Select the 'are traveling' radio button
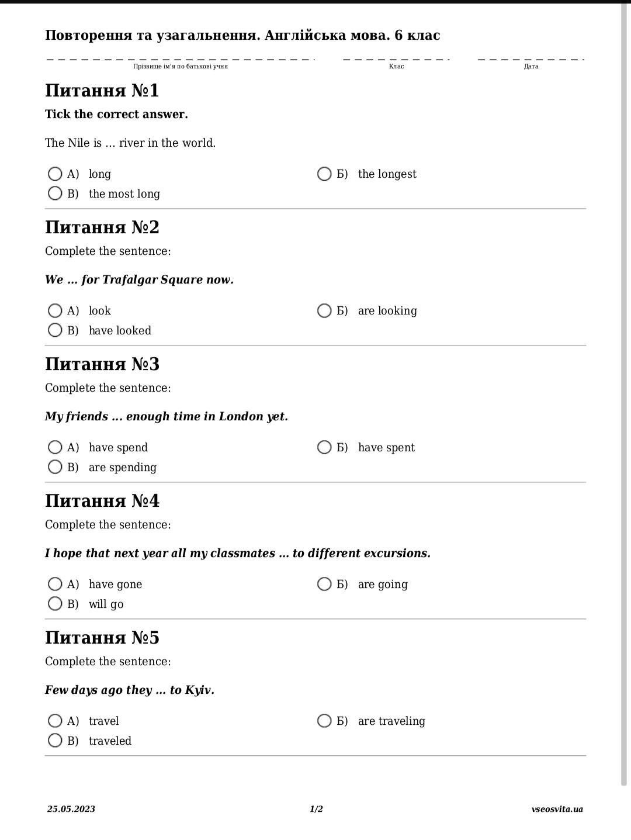Screen dimensions: 631x840 pyautogui.click(x=324, y=721)
